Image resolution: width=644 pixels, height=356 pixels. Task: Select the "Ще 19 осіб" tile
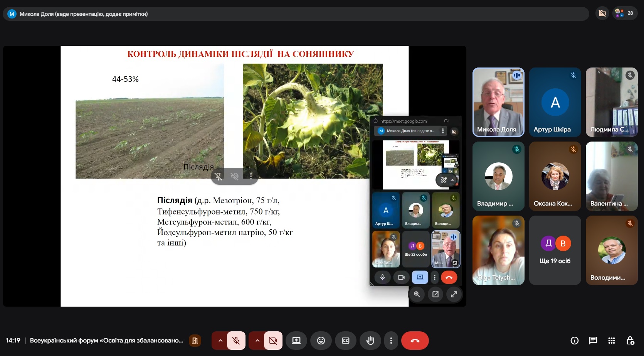555,250
